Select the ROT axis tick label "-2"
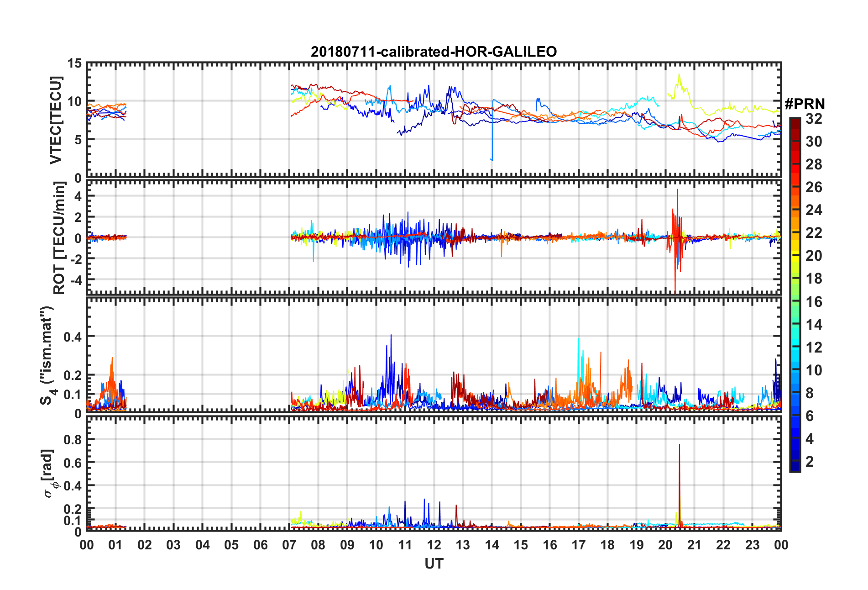Screen dimensions: 868x590 [x=76, y=258]
